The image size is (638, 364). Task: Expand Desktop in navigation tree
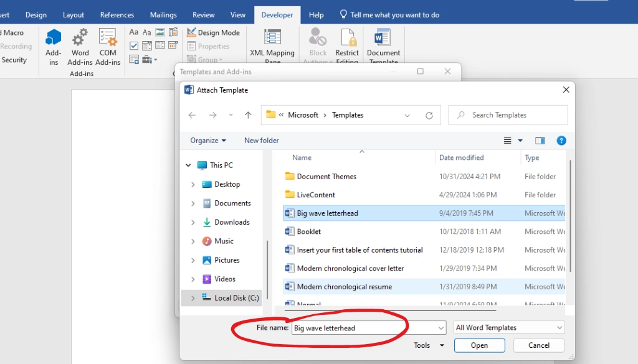point(193,184)
